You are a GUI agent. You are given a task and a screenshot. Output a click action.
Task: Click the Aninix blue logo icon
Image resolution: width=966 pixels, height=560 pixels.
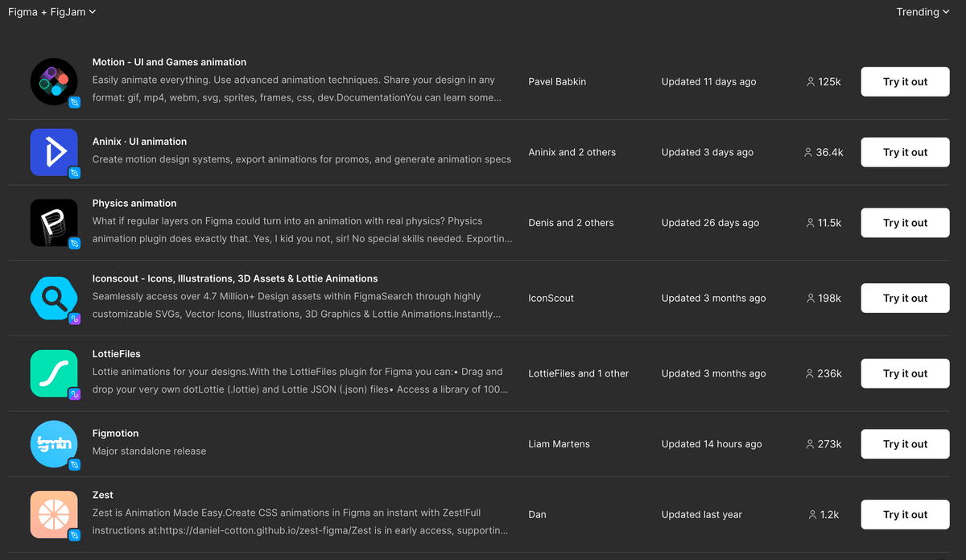pos(54,152)
